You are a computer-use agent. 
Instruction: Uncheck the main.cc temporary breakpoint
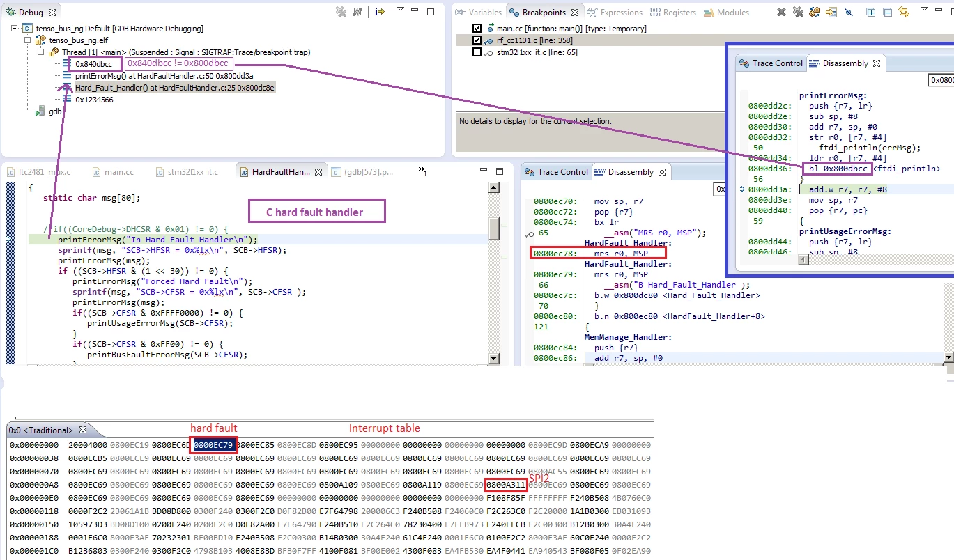(x=477, y=29)
